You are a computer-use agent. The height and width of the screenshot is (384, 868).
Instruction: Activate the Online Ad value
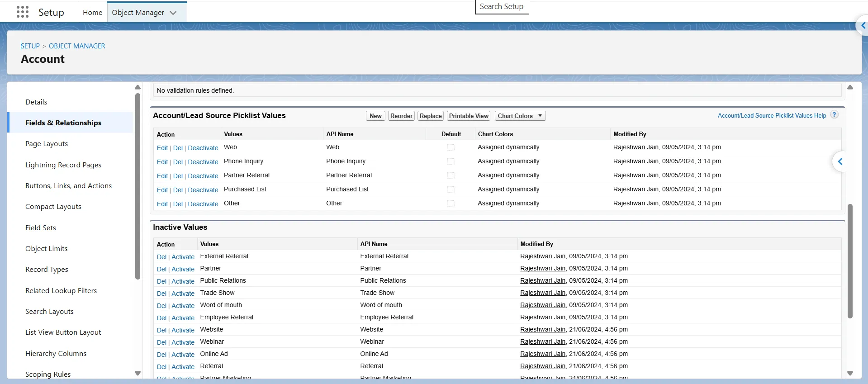[x=183, y=355]
